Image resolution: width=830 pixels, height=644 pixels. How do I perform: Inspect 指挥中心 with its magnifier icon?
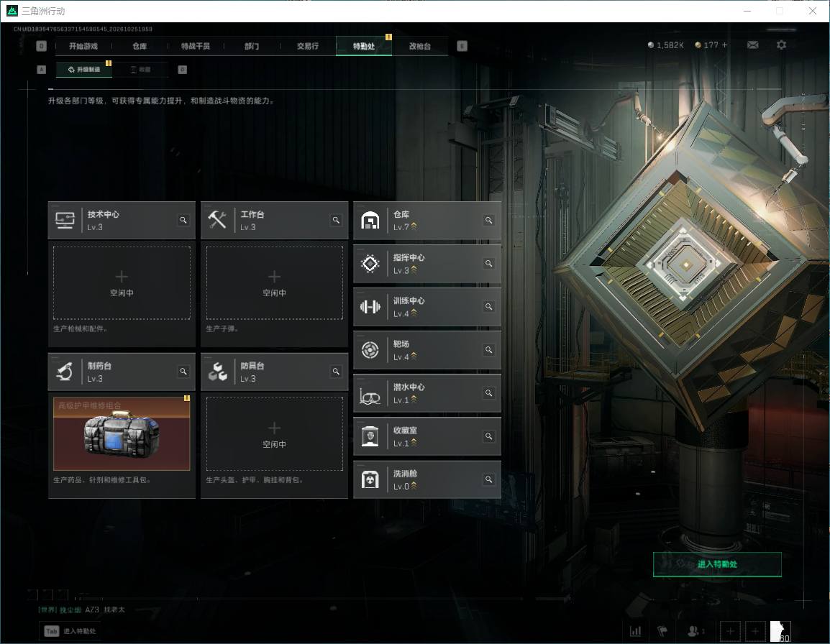click(488, 264)
